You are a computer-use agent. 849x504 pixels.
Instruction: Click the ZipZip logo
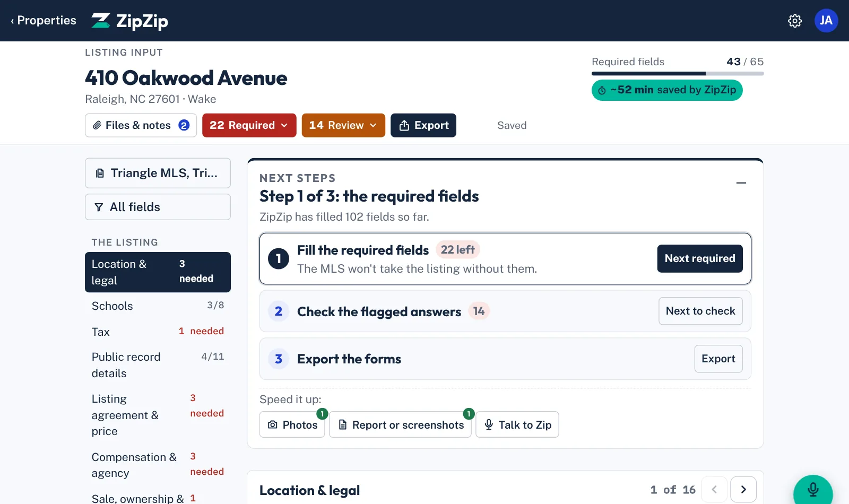[129, 21]
